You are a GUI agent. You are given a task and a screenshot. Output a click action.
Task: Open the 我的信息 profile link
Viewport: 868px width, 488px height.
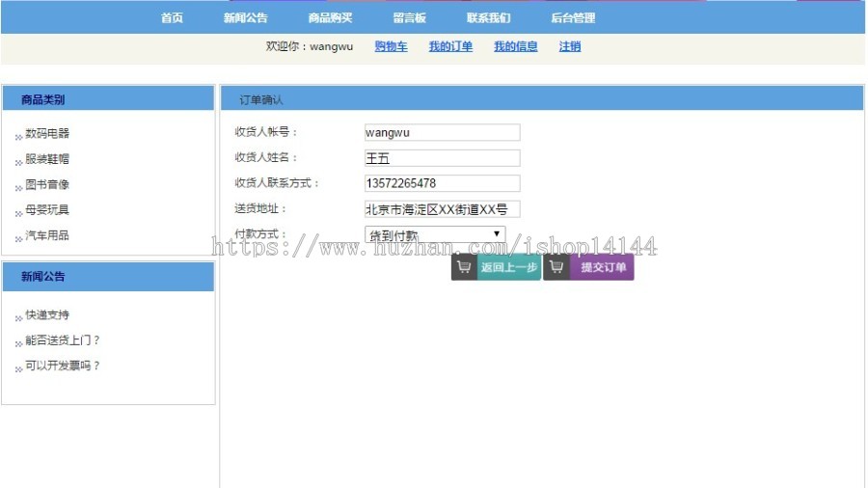515,46
